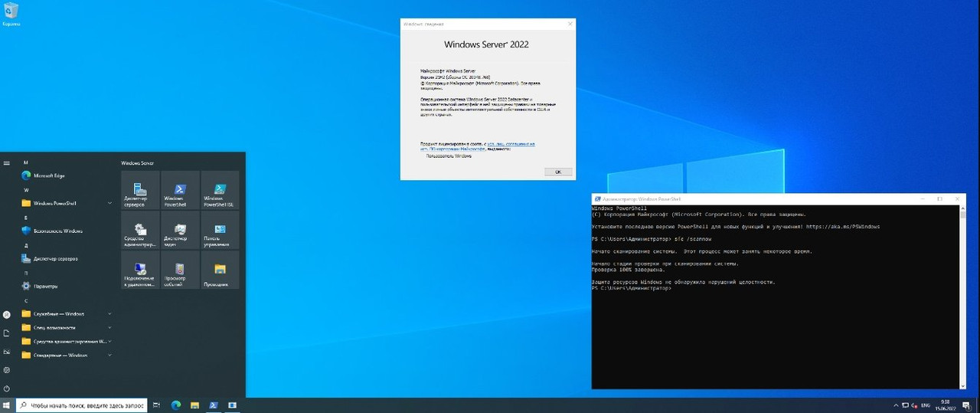Open the Диспетчер задач tile
The height and width of the screenshot is (413, 980).
click(181, 230)
